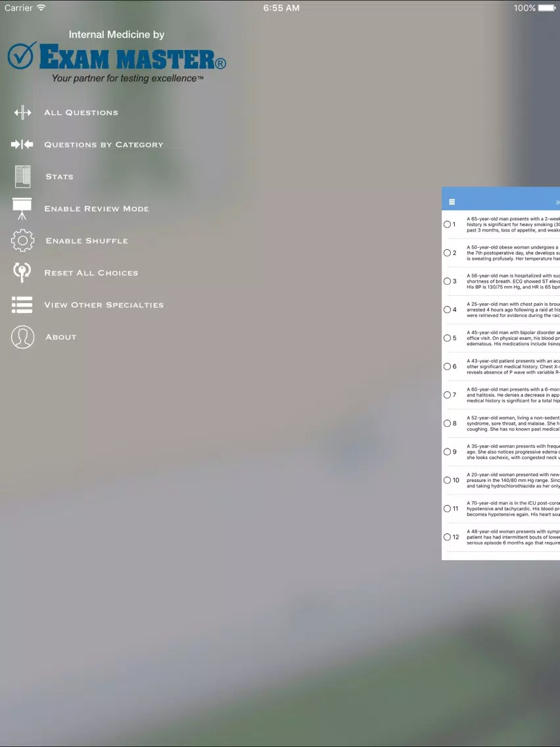Select radio button for question 1
Image resolution: width=560 pixels, height=747 pixels.
(x=447, y=224)
